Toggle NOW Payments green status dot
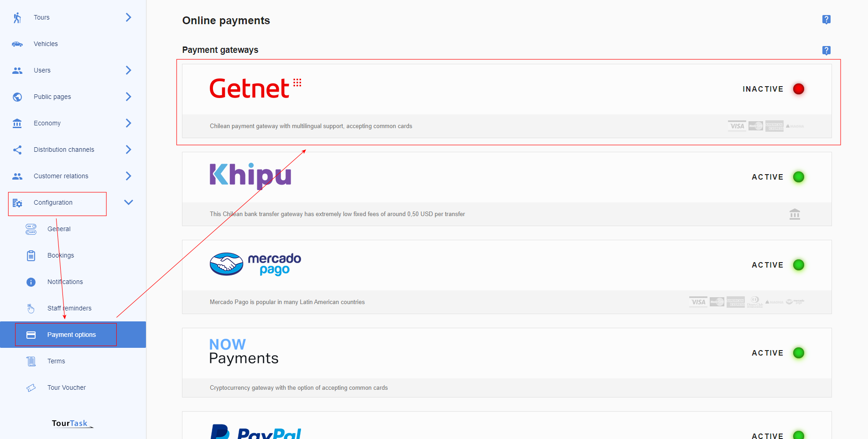Screen dimensions: 868x439 pos(798,353)
